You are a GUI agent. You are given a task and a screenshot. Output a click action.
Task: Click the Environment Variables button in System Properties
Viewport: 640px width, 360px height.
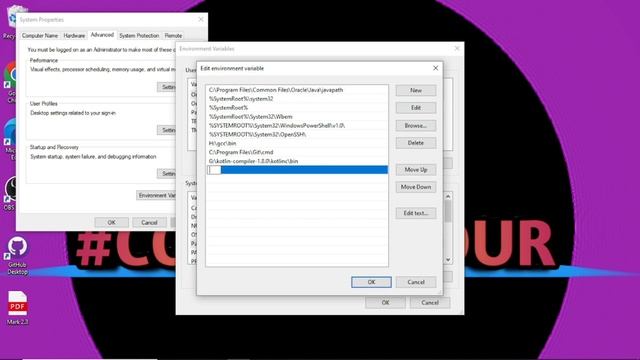(x=156, y=196)
